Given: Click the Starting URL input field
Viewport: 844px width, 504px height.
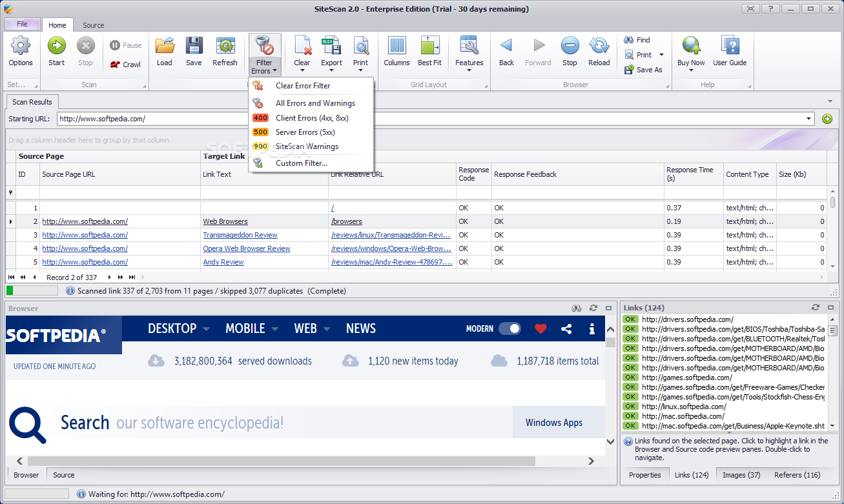Looking at the screenshot, I should click(x=430, y=119).
